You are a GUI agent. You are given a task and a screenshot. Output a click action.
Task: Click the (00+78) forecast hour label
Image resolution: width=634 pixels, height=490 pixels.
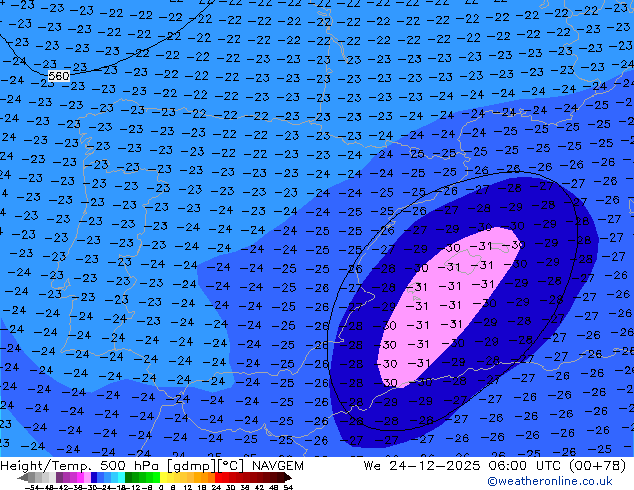point(598,466)
